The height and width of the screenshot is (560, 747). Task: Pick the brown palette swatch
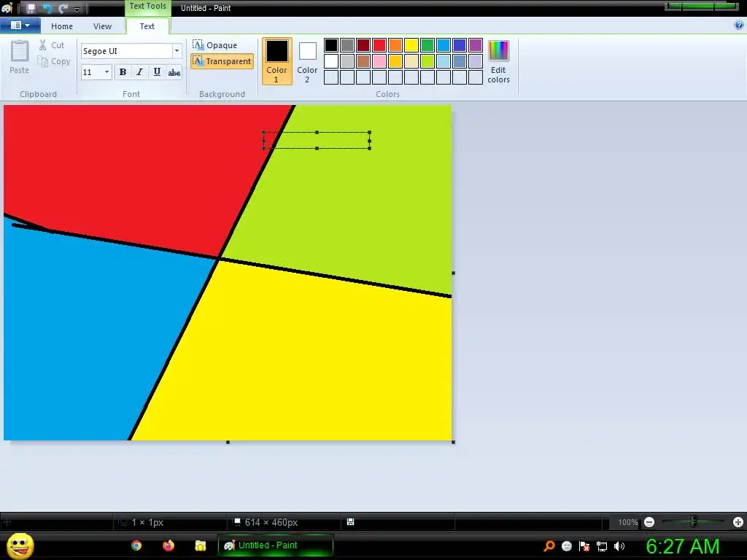363,61
